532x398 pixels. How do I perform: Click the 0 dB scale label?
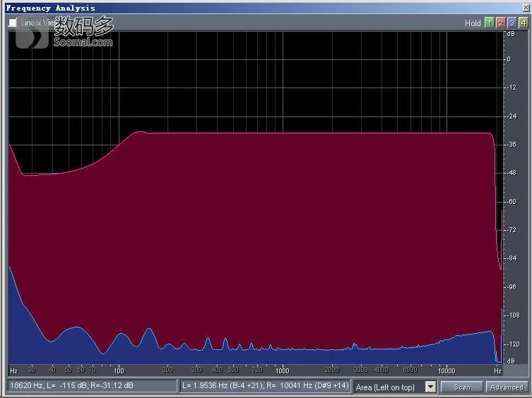coord(509,59)
